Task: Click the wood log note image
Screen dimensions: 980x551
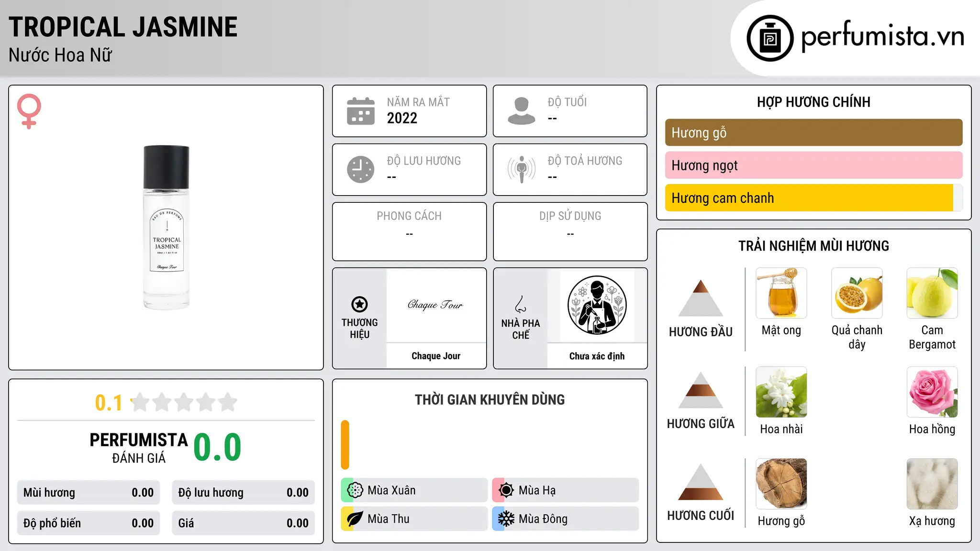Action: (x=781, y=484)
